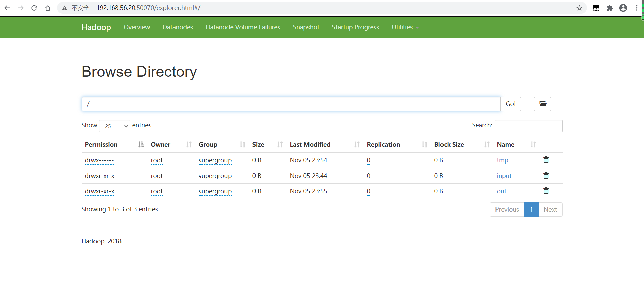644x307 pixels.
Task: Edit group supergroup of out row
Action: tap(215, 191)
